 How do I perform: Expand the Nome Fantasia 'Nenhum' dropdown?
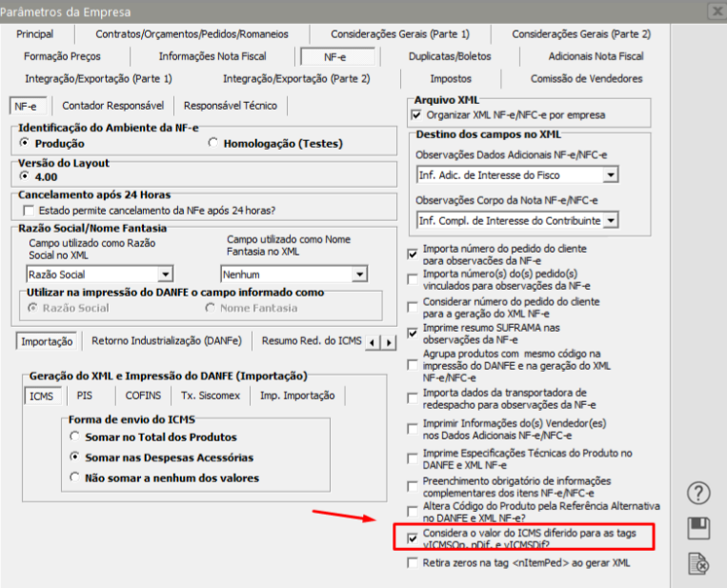[x=359, y=274]
